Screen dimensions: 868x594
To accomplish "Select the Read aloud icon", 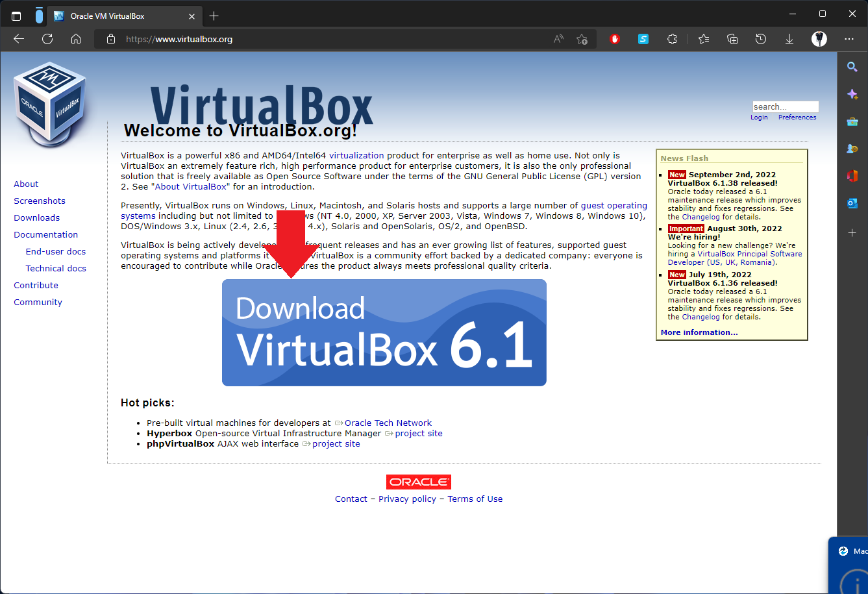I will [557, 39].
